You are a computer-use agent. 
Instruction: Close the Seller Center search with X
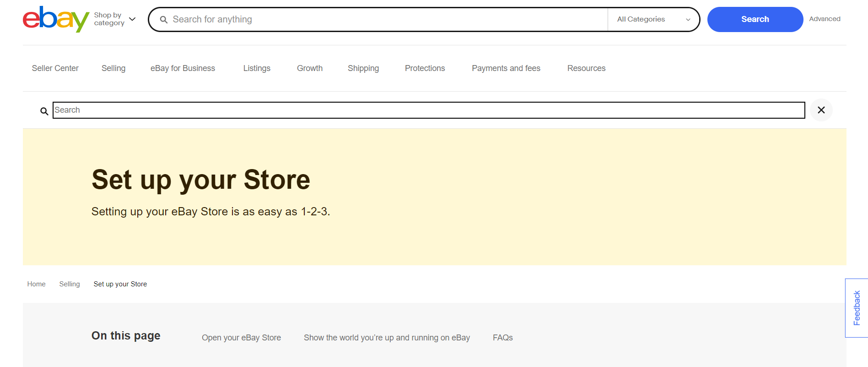tap(821, 110)
